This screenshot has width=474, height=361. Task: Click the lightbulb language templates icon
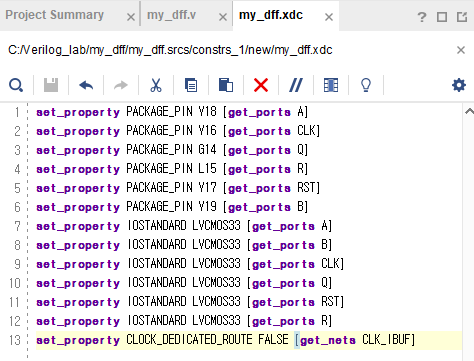366,85
